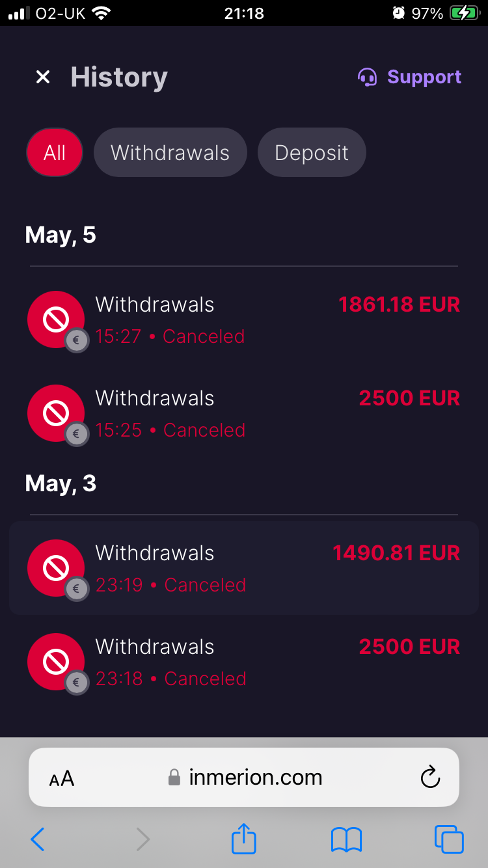Go back with Safari back arrow
The width and height of the screenshot is (488, 868).
tap(38, 839)
